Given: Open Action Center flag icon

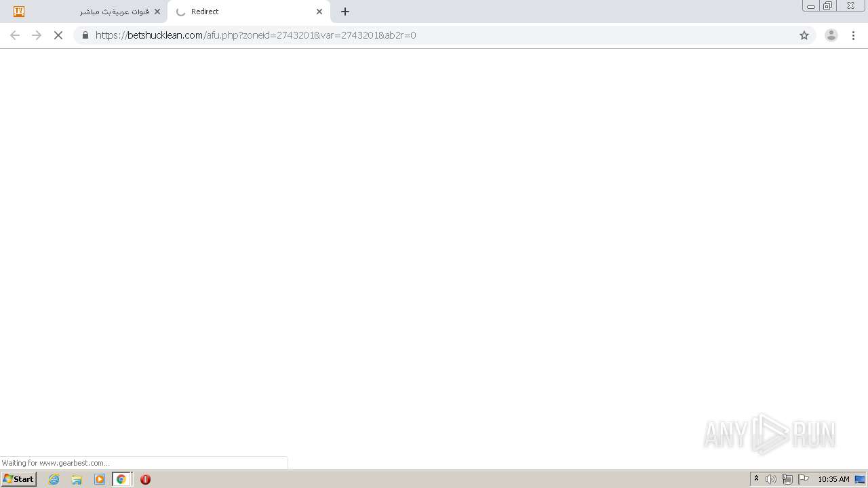Looking at the screenshot, I should coord(804,479).
